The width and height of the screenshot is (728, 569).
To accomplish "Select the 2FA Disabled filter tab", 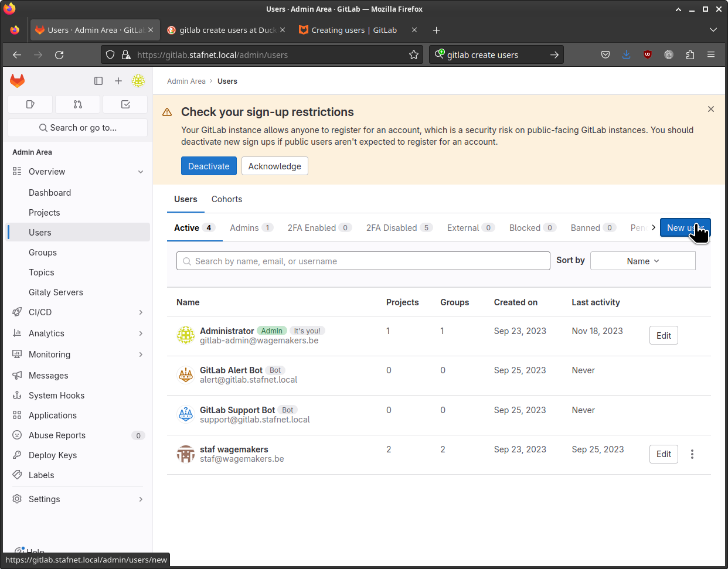I will click(399, 228).
